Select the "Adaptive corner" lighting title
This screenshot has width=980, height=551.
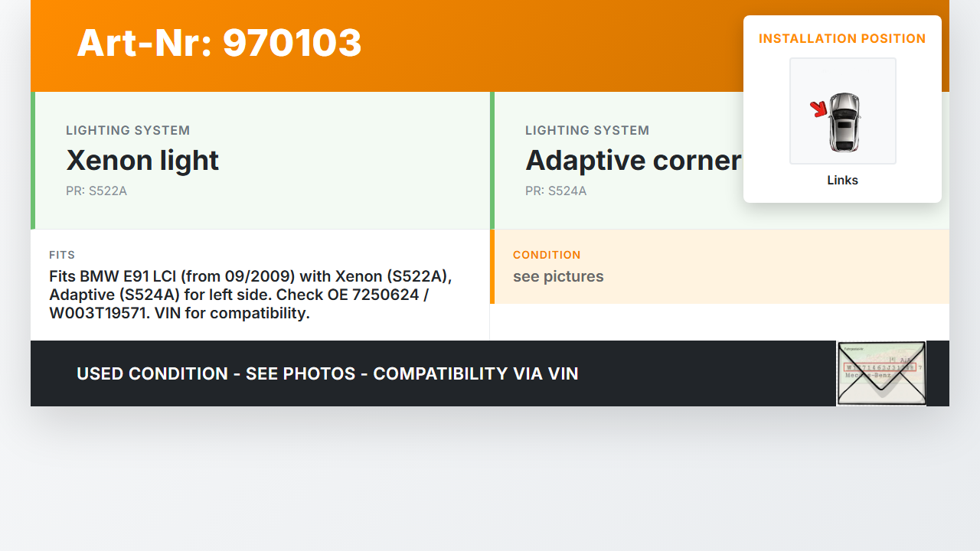(633, 161)
